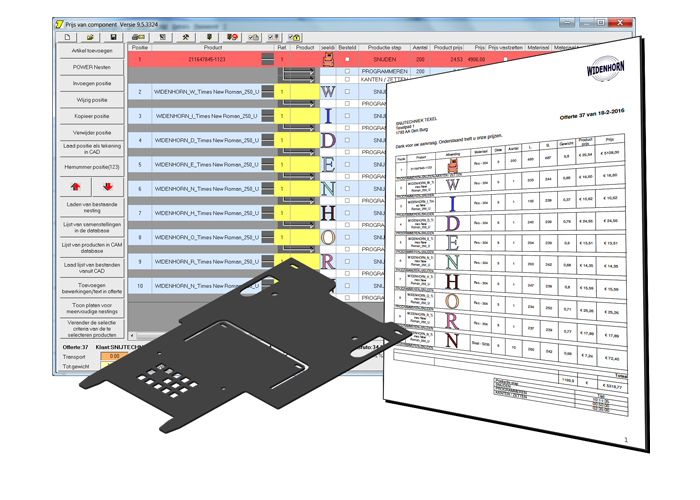Select row WIDENHORN_O_Times New Roman_250_U
This screenshot has height=500, width=700.
[206, 237]
